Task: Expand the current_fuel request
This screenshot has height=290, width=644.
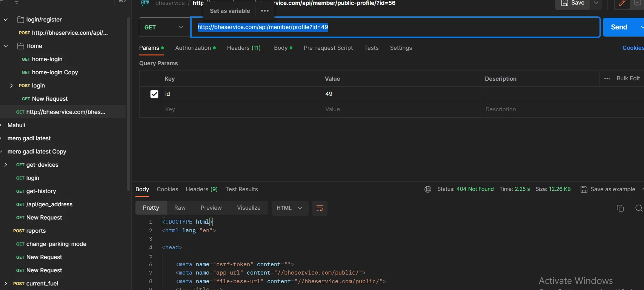Action: [6, 284]
